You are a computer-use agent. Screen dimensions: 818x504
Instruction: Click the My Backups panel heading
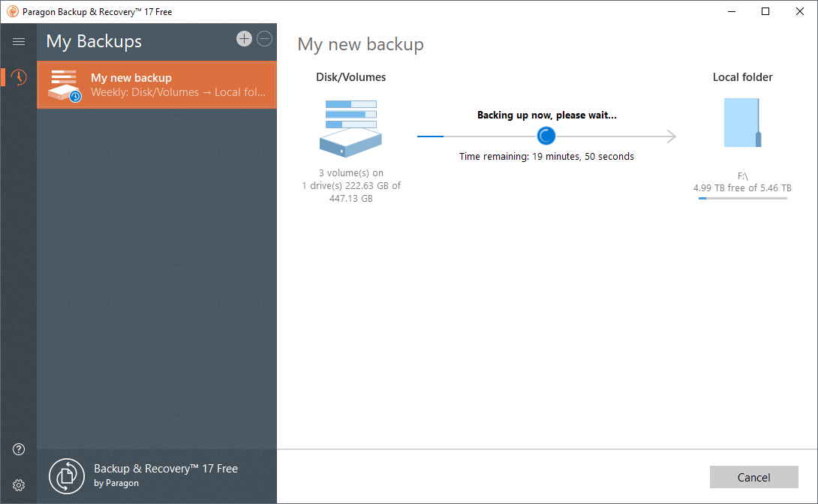(x=93, y=42)
